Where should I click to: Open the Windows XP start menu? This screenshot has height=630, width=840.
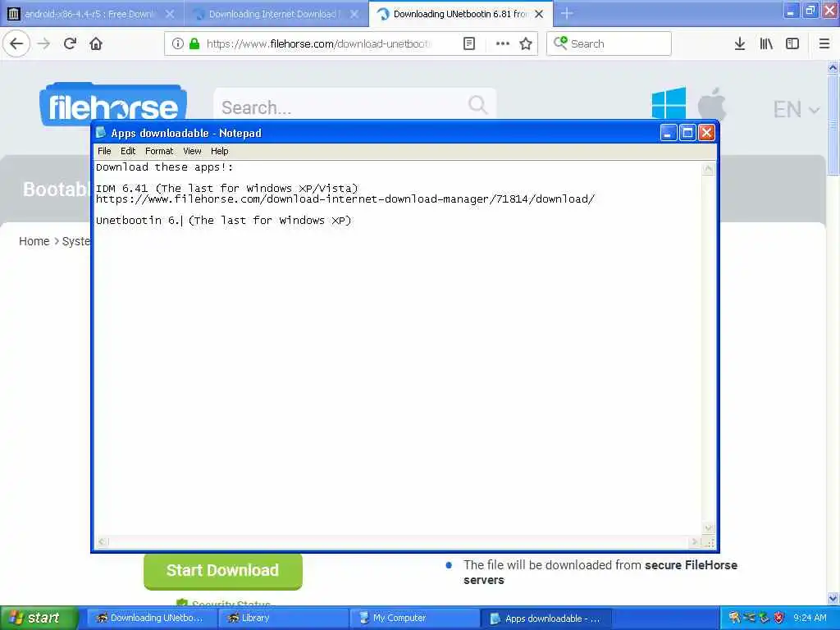39,618
